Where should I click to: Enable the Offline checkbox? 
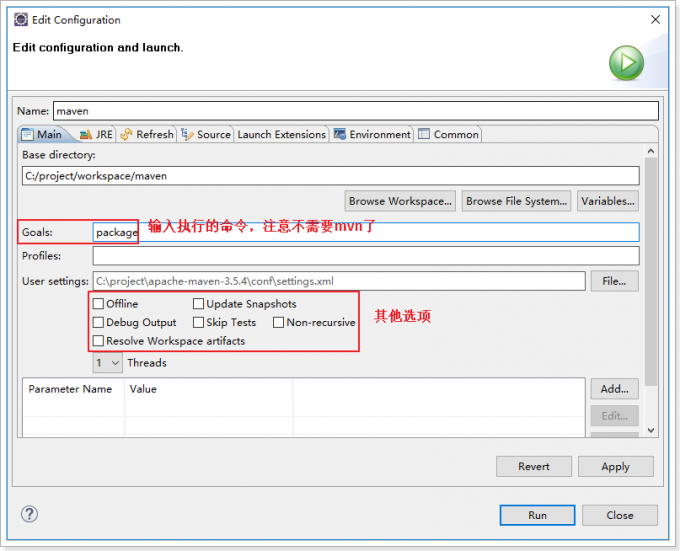(98, 303)
